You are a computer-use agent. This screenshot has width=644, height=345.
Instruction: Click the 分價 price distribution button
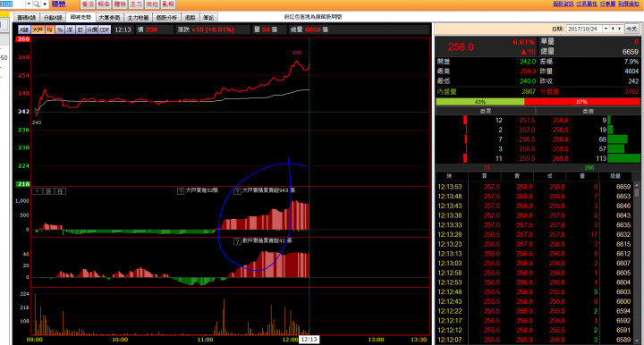92,29
